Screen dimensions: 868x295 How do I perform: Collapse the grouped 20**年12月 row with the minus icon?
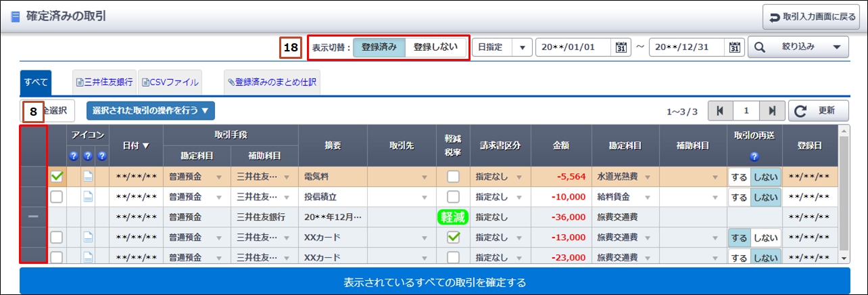34,217
